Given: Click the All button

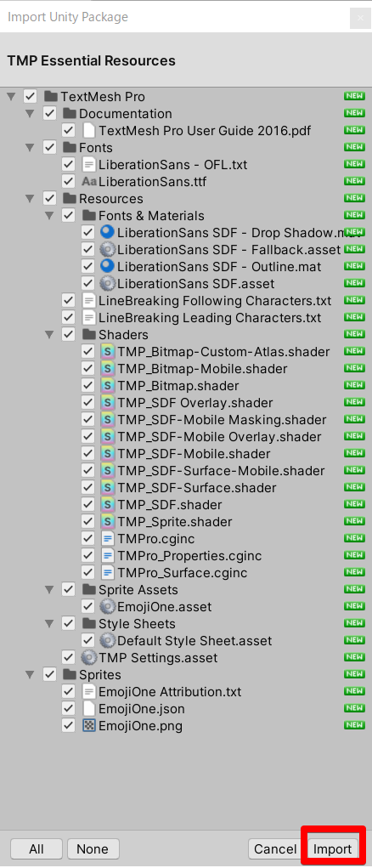Looking at the screenshot, I should (x=37, y=848).
